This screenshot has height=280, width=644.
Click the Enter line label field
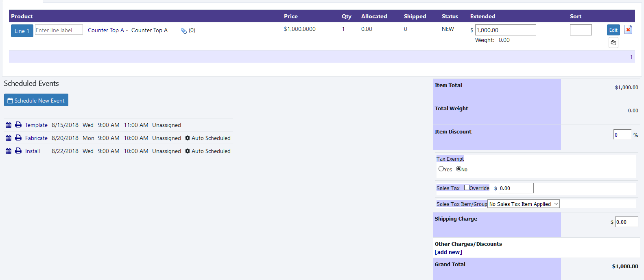coord(59,30)
